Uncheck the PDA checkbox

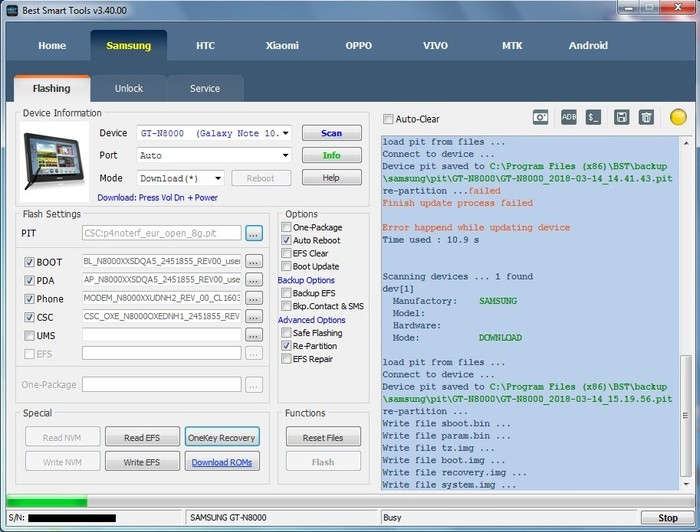click(29, 281)
